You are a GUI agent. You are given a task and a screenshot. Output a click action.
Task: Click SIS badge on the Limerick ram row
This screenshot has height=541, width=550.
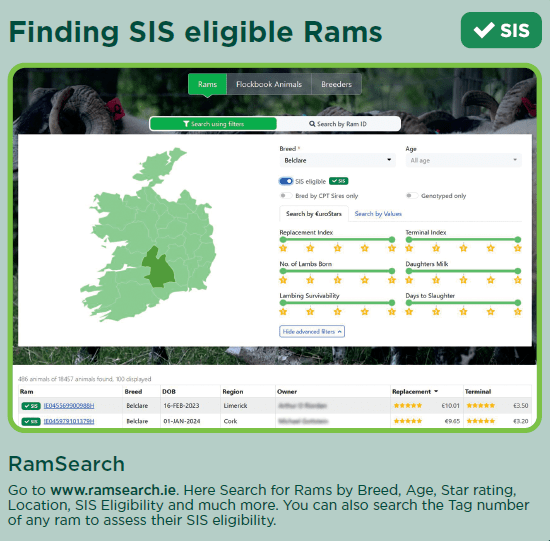pos(31,406)
